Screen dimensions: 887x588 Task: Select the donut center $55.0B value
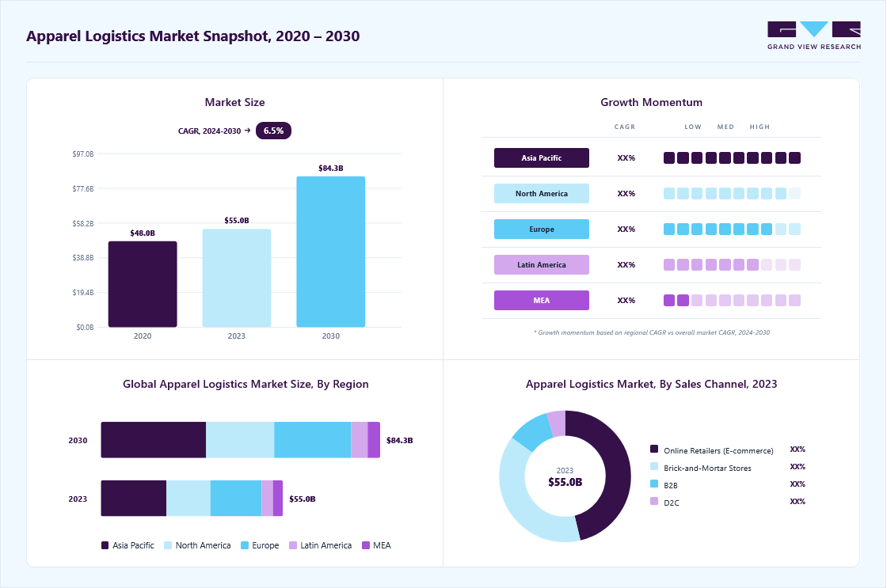pyautogui.click(x=565, y=482)
